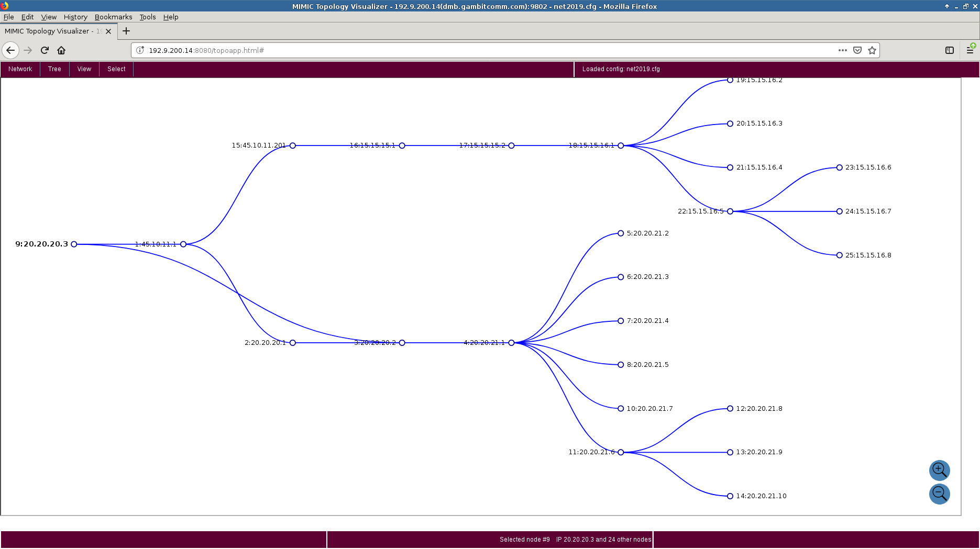Select root node 9:20.20.20.3
The image size is (980, 549).
(x=74, y=244)
